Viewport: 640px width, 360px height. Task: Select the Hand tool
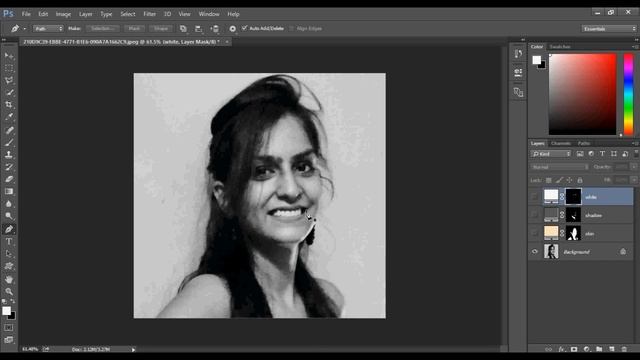(9, 280)
